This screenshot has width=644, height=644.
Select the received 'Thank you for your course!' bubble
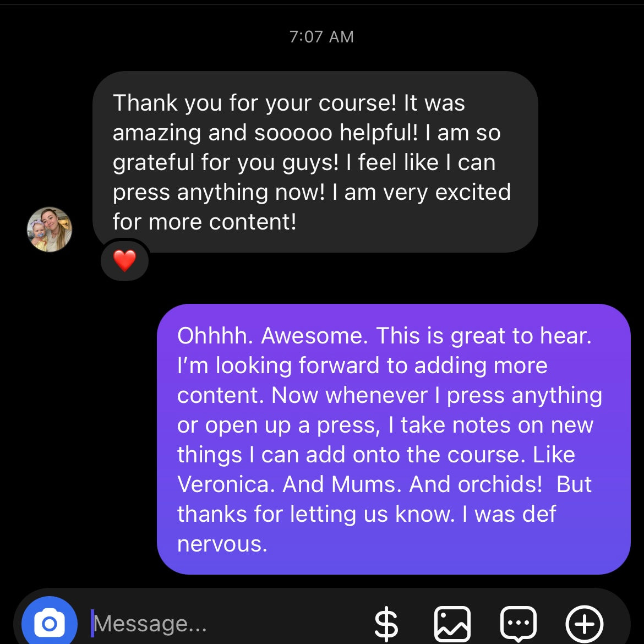tap(315, 162)
